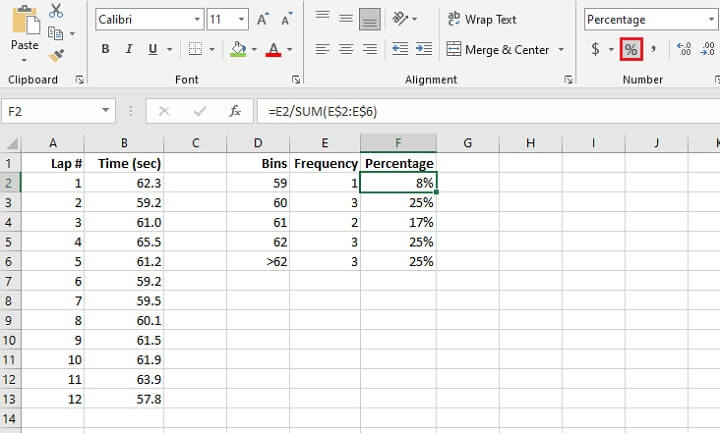
Task: Increase font size with large A
Action: (262, 19)
